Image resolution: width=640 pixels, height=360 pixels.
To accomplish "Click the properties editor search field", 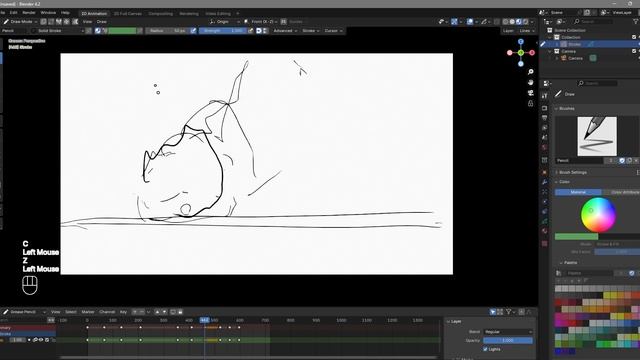I will (597, 83).
